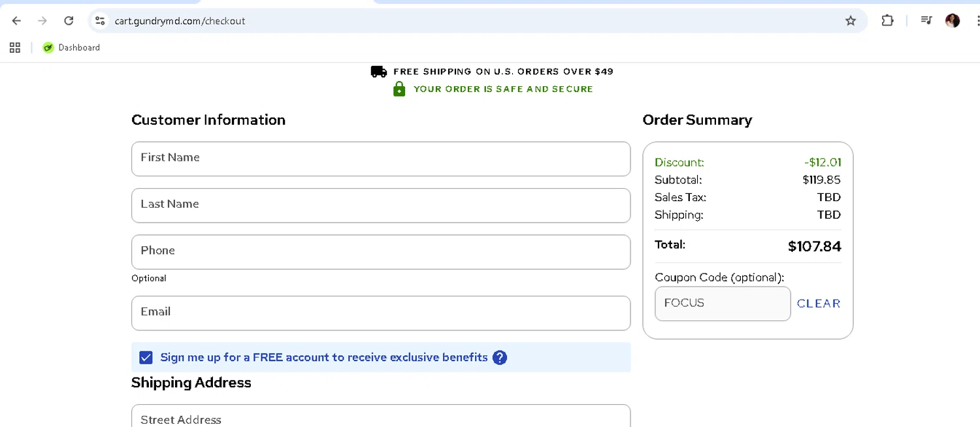Open the Chrome profile avatar
This screenshot has width=980, height=427.
[x=953, y=21]
